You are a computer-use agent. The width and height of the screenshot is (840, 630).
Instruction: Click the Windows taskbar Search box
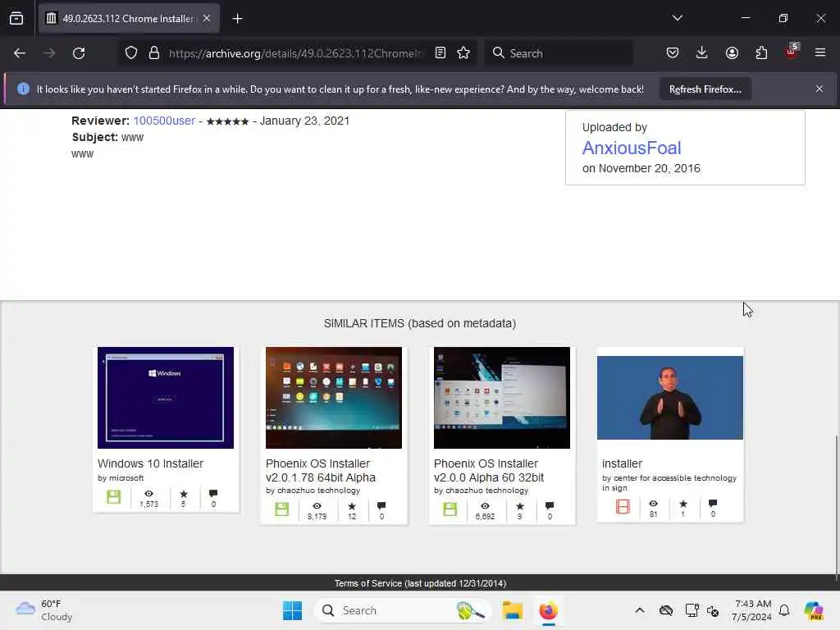pyautogui.click(x=403, y=610)
